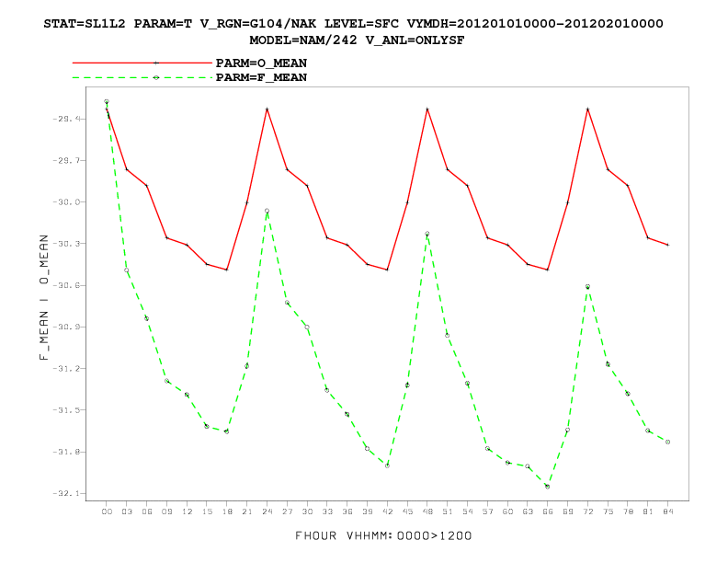Click the x-axis tick label 15
Screen dimensions: 728x563
[207, 511]
